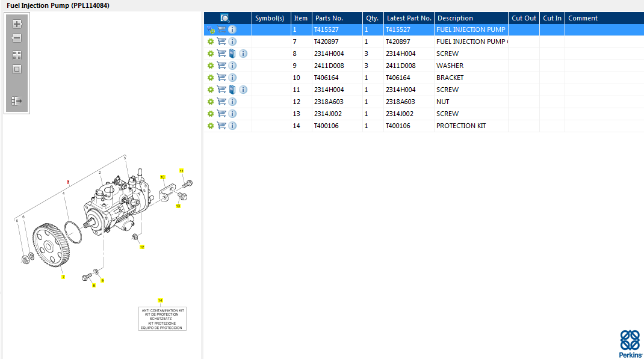Image resolution: width=644 pixels, height=359 pixels.
Task: Click the zoom out button on diagram toolbar
Action: pyautogui.click(x=17, y=38)
